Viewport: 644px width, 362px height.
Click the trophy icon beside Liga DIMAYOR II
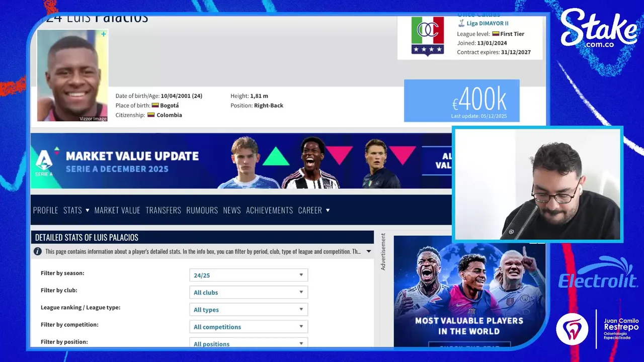461,23
